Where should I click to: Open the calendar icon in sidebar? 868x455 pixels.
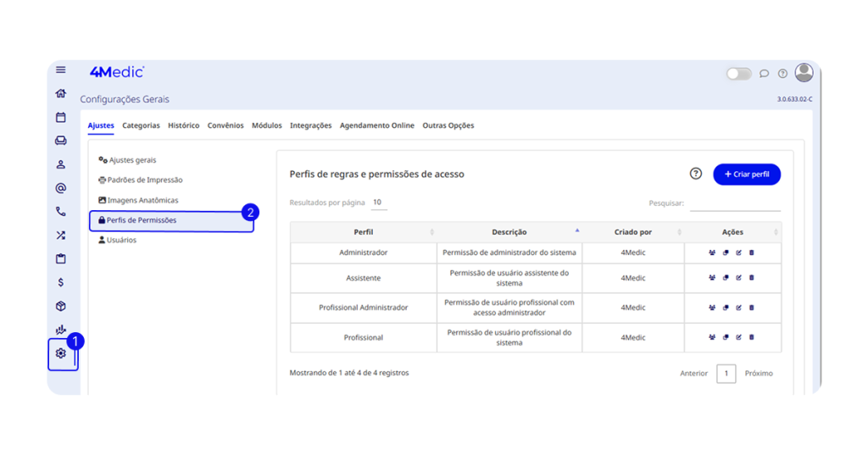tap(61, 117)
